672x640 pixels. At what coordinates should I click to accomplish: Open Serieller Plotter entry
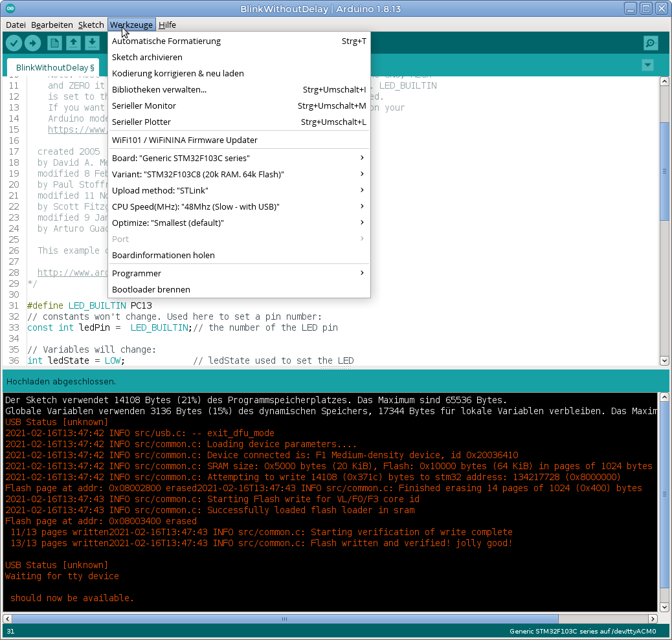(239, 122)
